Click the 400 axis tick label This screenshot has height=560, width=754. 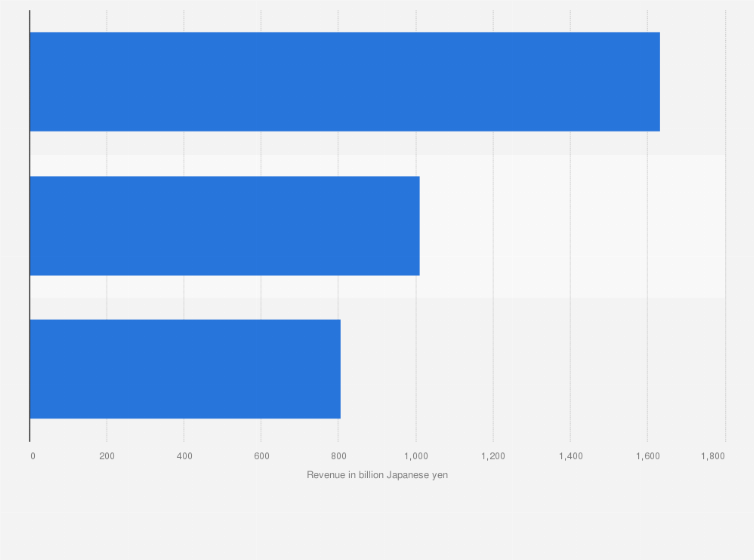point(184,456)
